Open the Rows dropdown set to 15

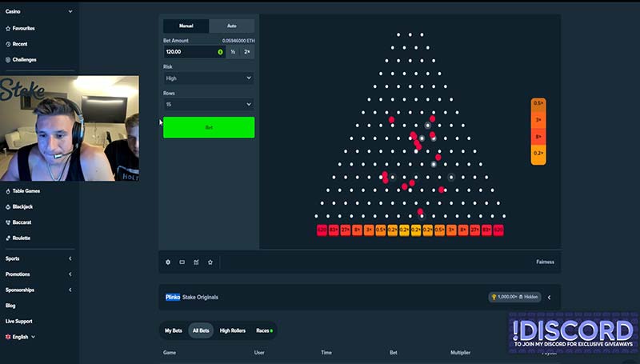(209, 105)
